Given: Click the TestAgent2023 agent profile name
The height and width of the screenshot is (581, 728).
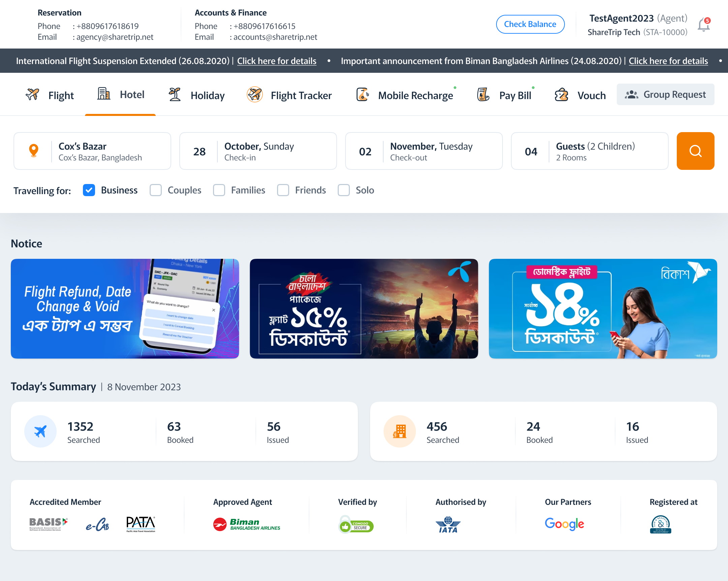Looking at the screenshot, I should point(621,18).
